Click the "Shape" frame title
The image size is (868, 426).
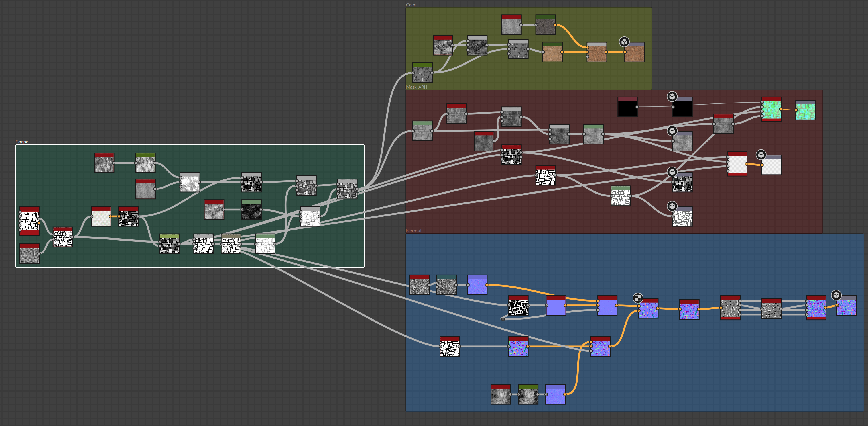pyautogui.click(x=22, y=142)
